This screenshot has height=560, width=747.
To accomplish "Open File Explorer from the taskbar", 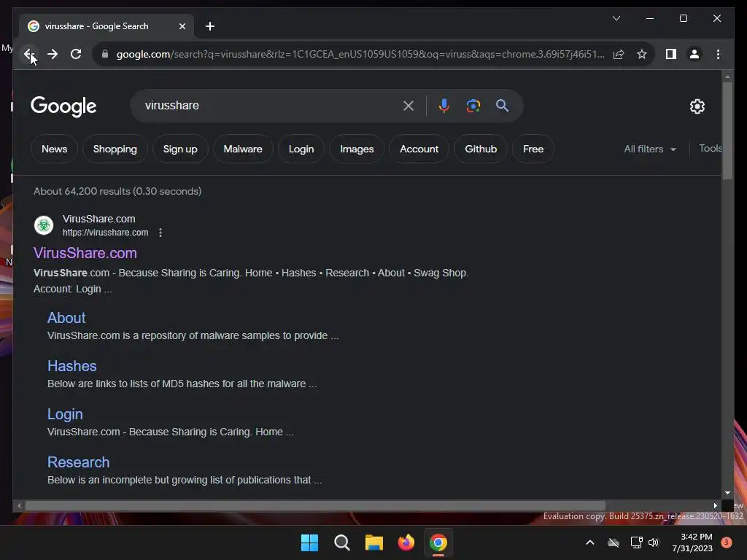I will 374,542.
